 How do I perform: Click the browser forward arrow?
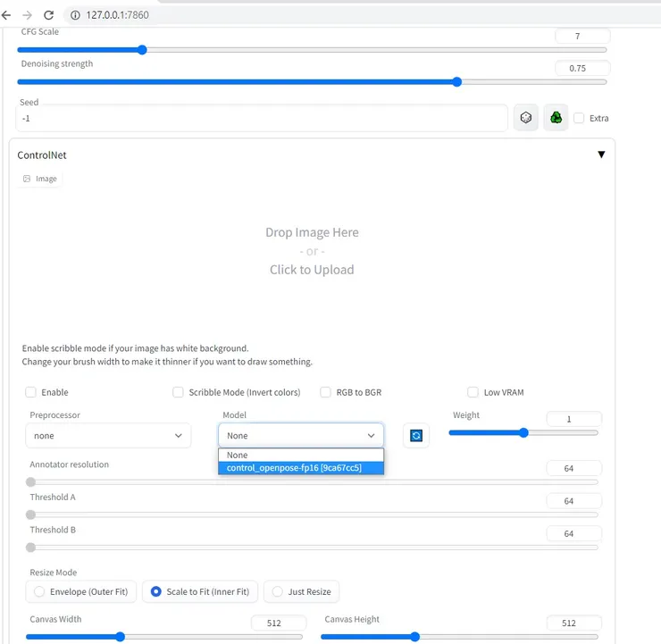28,15
